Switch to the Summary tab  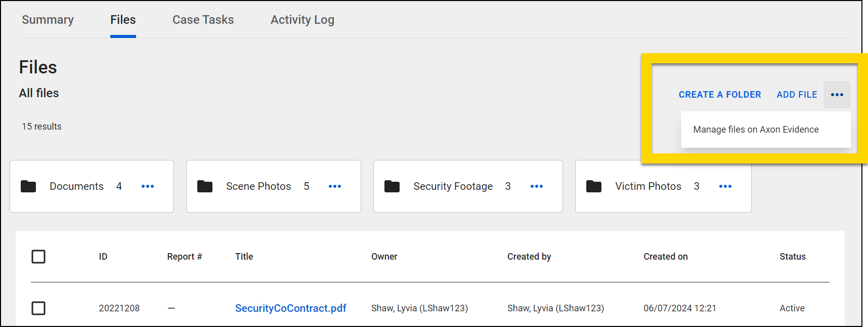[x=48, y=20]
